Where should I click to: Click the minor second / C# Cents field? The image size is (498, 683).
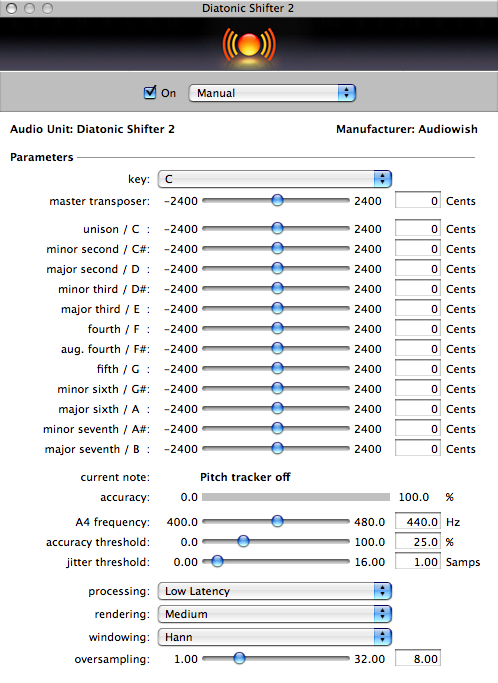tap(418, 249)
